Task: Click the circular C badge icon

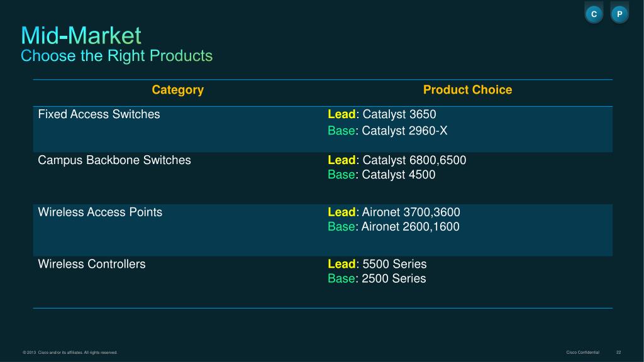Action: click(594, 14)
